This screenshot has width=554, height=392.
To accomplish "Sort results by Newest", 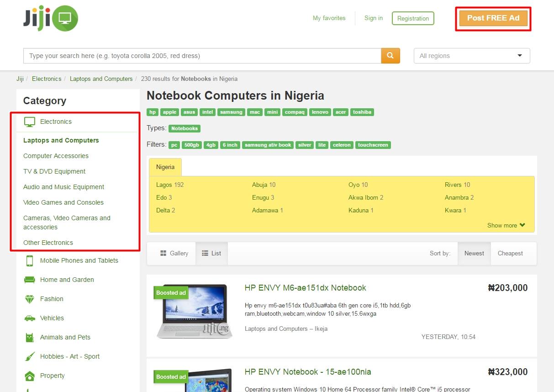I will point(474,253).
